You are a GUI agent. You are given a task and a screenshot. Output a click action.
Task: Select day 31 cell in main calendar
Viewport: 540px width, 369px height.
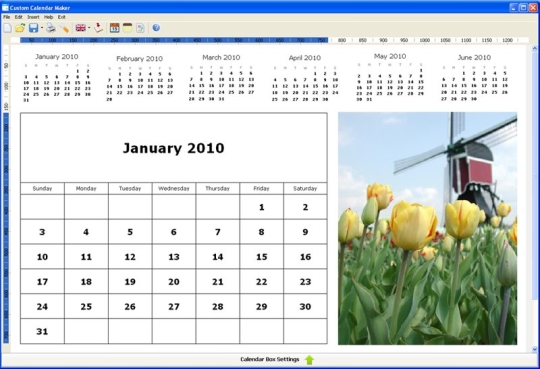pos(42,331)
